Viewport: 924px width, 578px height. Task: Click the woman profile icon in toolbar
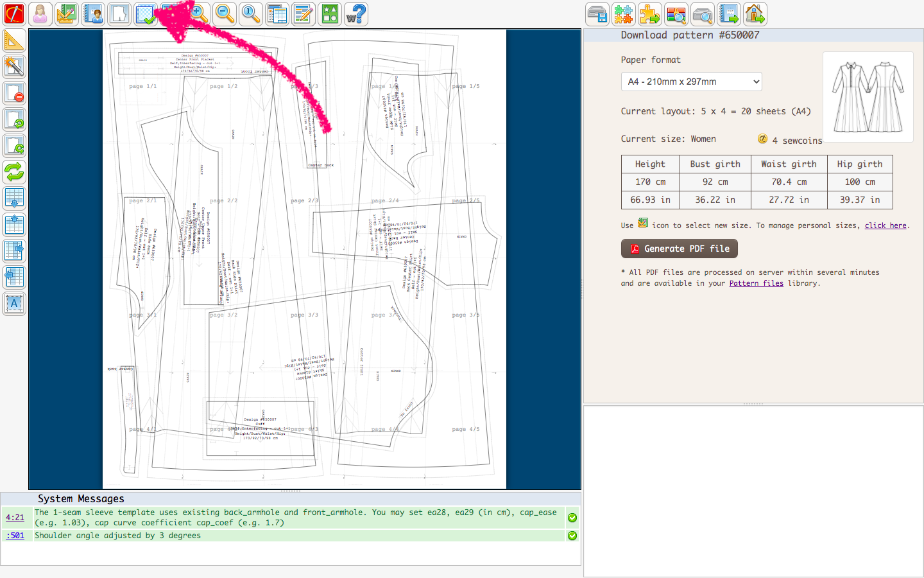[40, 13]
